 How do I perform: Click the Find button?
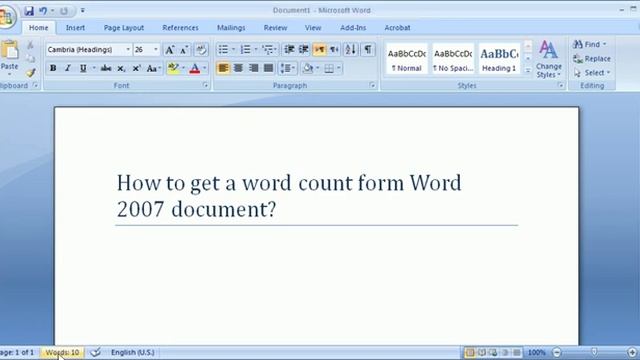(x=590, y=44)
